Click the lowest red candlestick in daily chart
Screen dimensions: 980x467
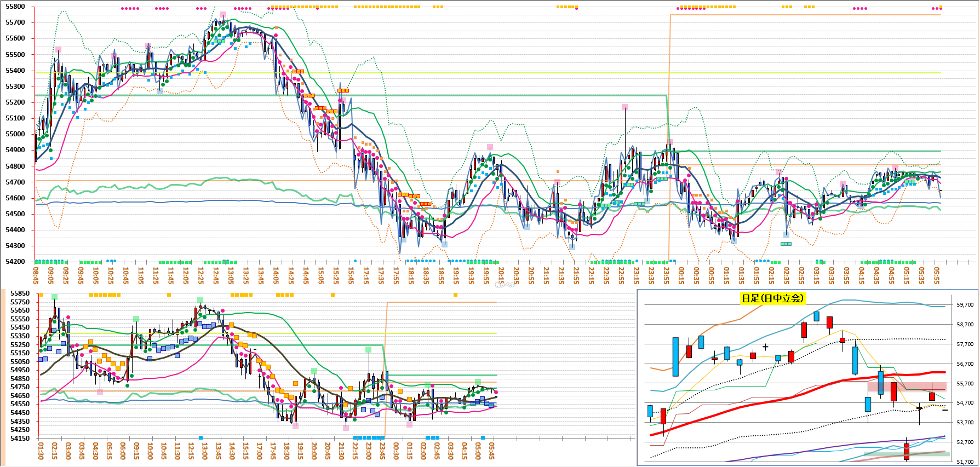point(907,451)
